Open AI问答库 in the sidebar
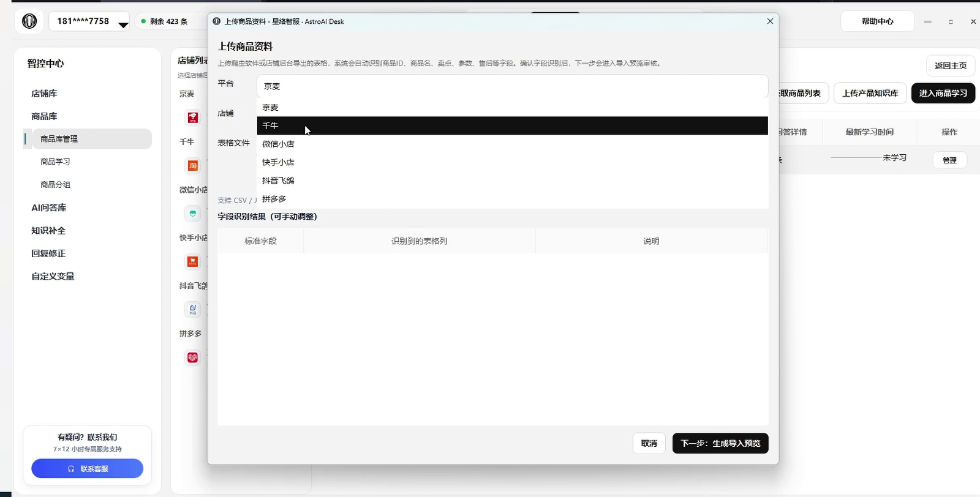980x497 pixels. (49, 207)
